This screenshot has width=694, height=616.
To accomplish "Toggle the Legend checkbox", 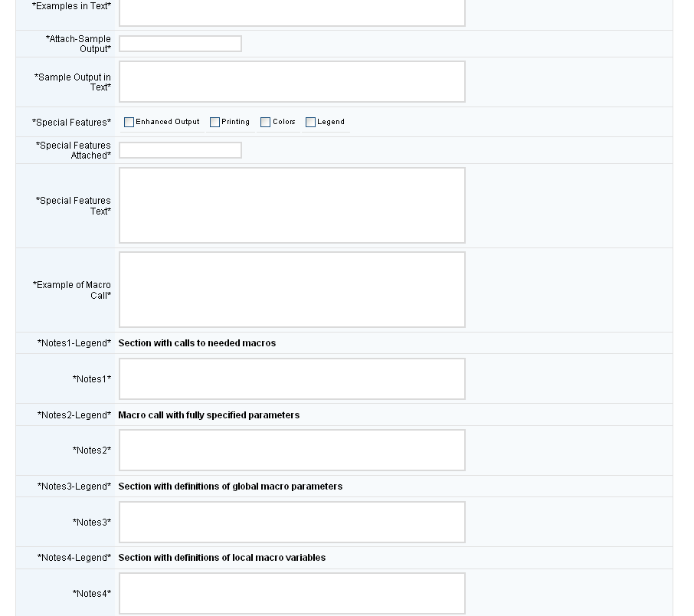I will coord(311,123).
